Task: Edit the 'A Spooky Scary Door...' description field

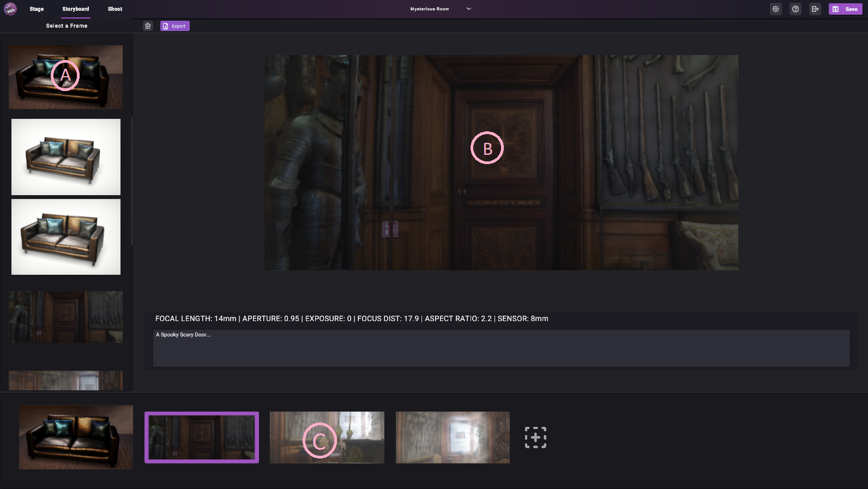Action: click(x=501, y=348)
